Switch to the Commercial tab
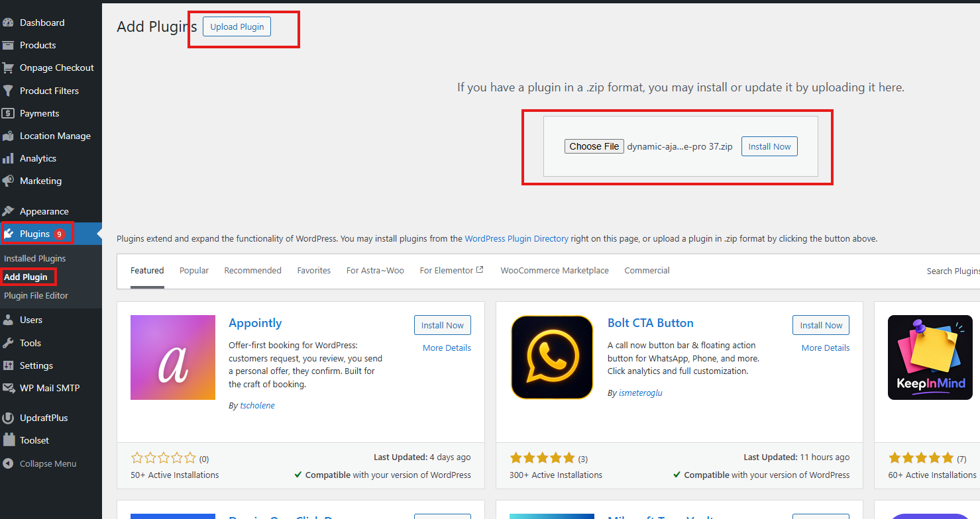 pyautogui.click(x=647, y=270)
